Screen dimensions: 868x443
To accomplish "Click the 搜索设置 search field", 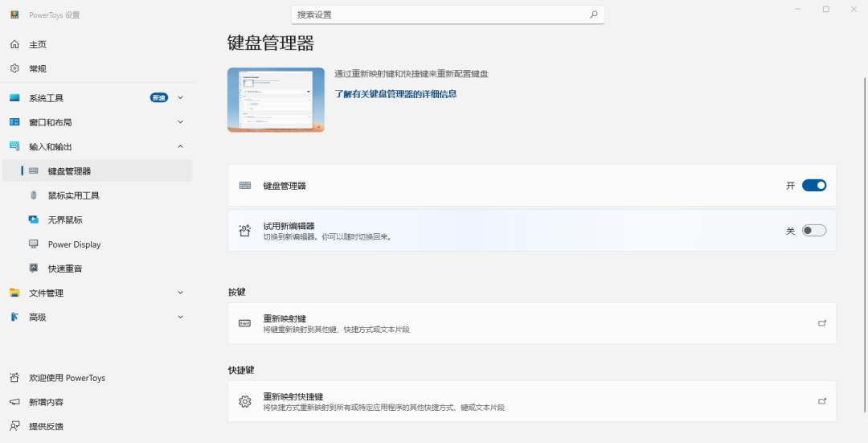I will [448, 15].
